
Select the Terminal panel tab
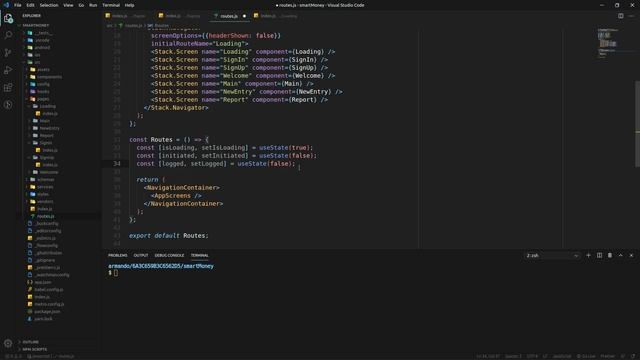tap(200, 255)
